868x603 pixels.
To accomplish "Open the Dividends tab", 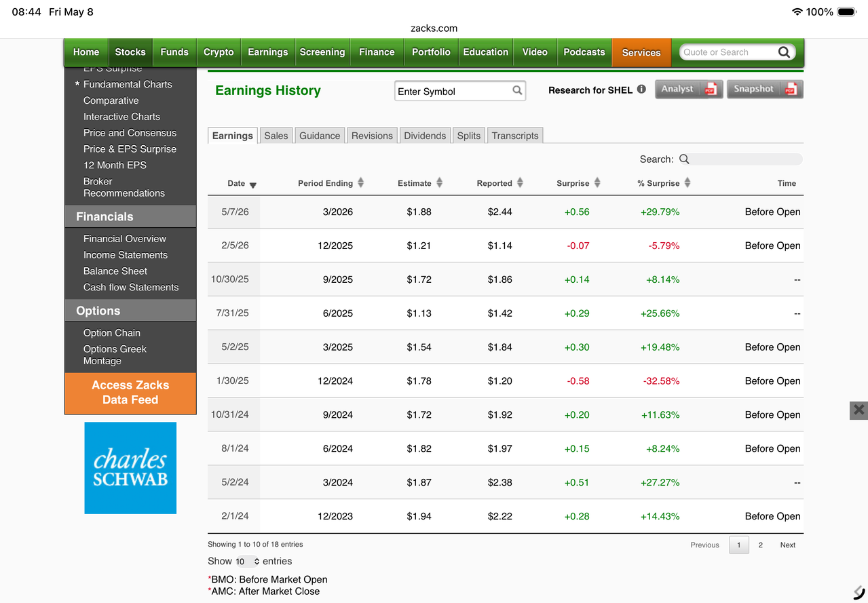I will pos(425,136).
